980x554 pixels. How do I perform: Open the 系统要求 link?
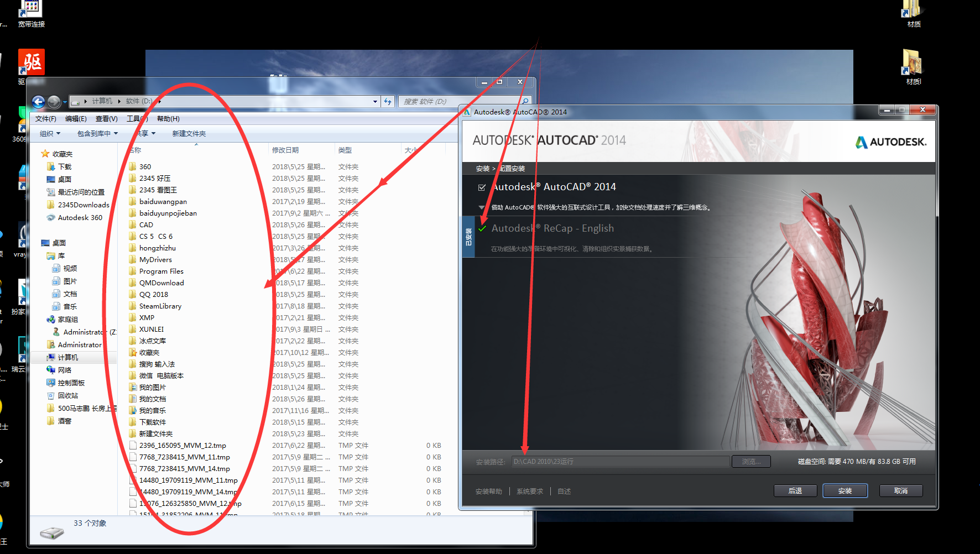point(530,491)
